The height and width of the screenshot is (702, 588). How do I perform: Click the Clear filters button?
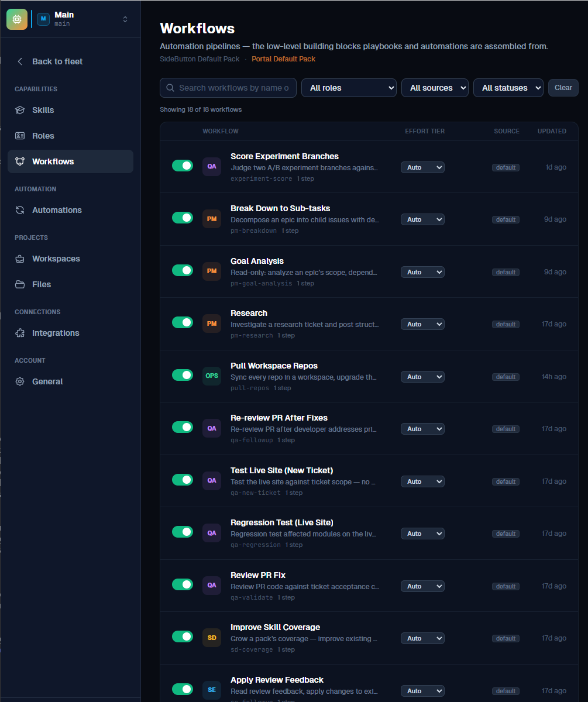pyautogui.click(x=563, y=88)
